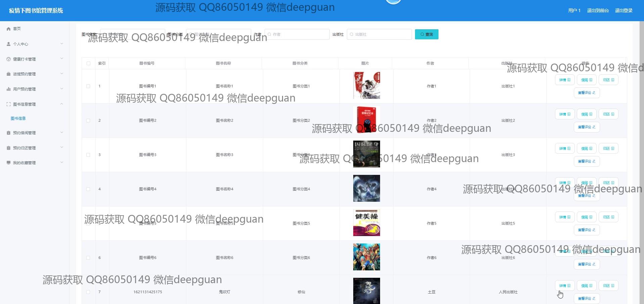Click 查看评论 for 图书名称6

pos(587,264)
